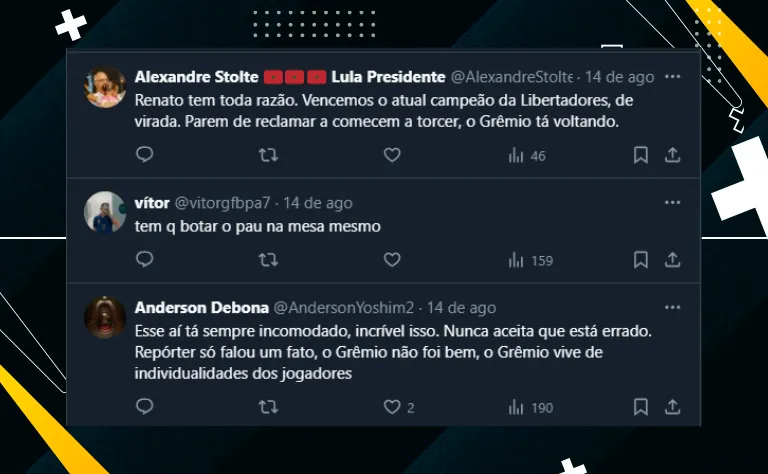
Task: Bookmark Alexandre Stolte's tweet
Action: point(641,155)
